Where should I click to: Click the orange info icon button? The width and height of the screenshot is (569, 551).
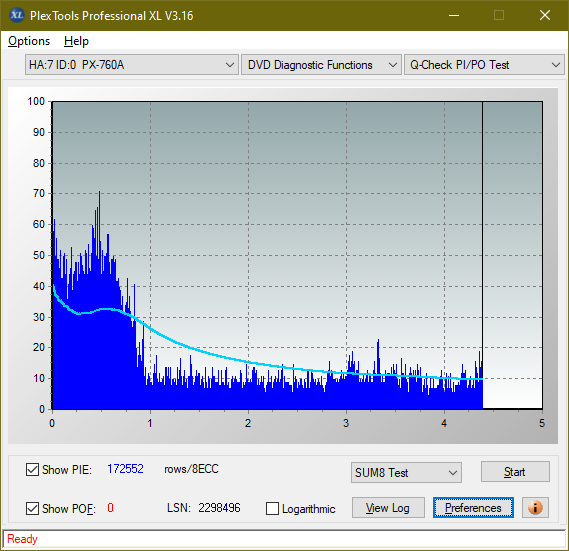coord(535,507)
